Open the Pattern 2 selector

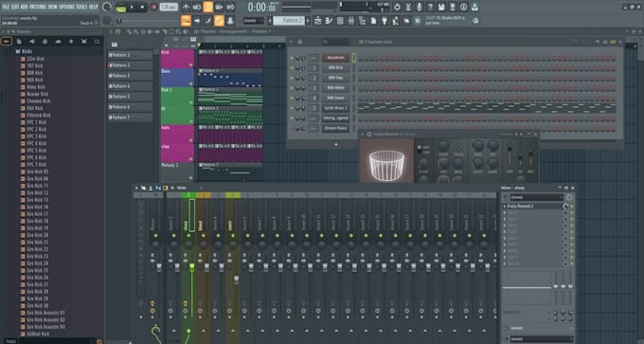[288, 21]
